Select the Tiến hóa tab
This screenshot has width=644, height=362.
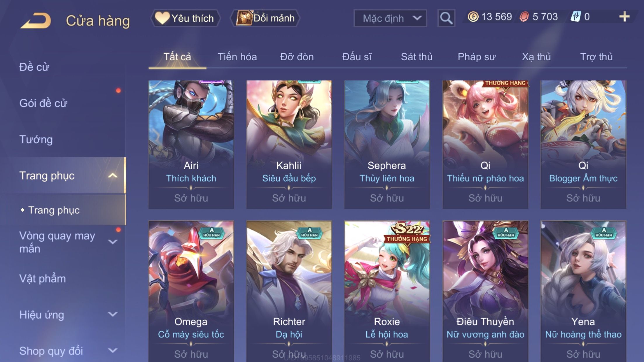click(x=237, y=57)
